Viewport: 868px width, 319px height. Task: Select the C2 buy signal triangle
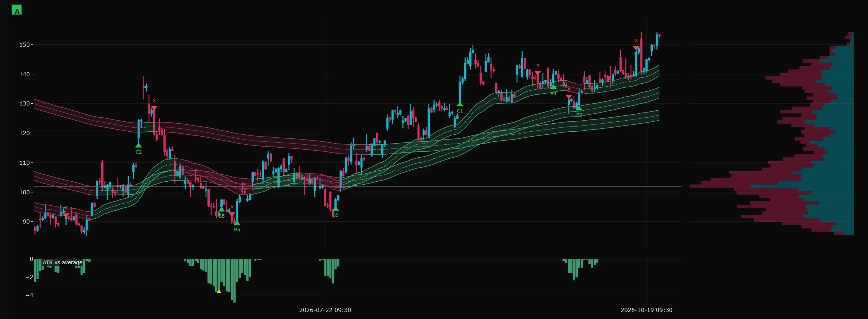[x=139, y=145]
